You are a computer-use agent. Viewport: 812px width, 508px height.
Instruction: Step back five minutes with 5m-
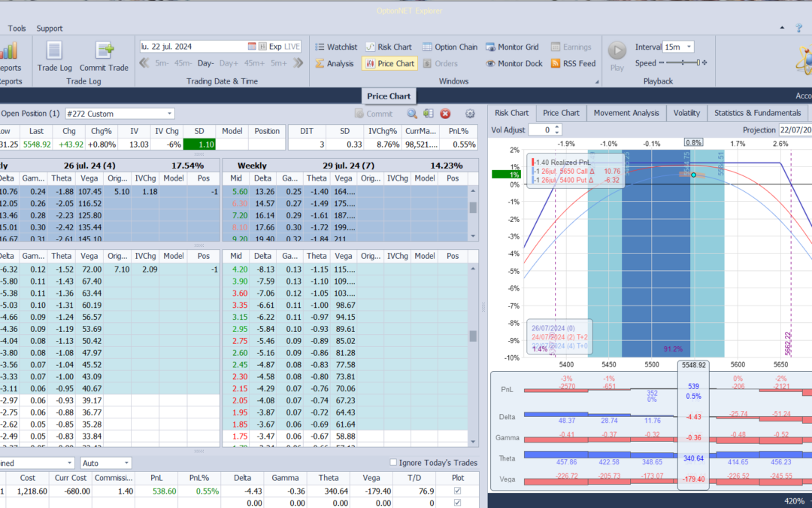coord(162,63)
